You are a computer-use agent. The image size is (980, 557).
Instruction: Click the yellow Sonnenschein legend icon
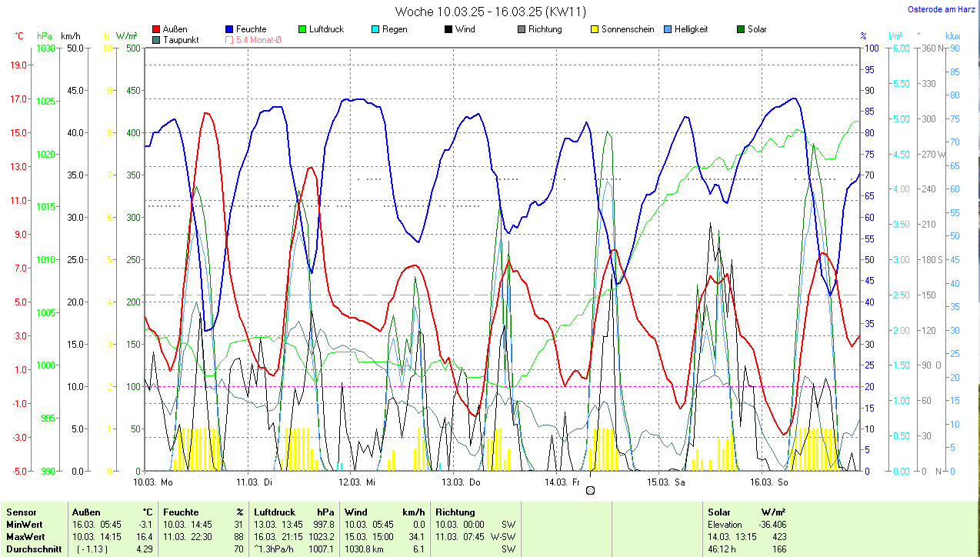click(595, 29)
